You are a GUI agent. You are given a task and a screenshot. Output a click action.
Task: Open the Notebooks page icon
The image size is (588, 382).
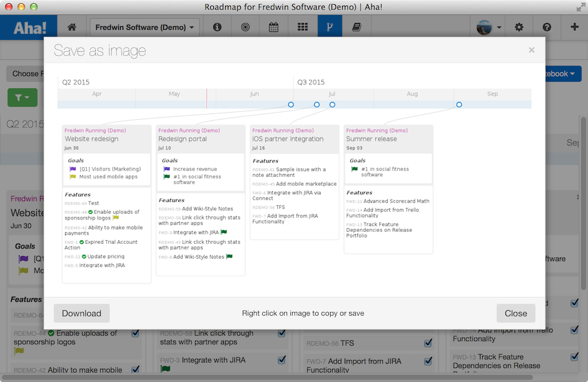(358, 27)
